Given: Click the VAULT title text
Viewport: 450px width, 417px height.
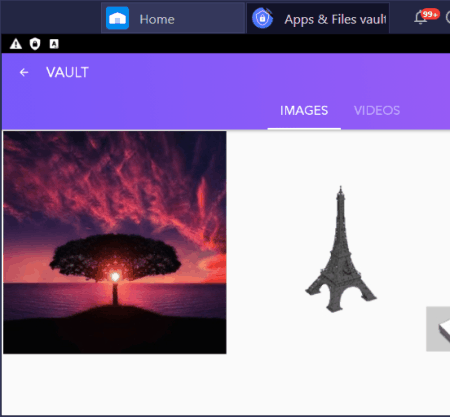Looking at the screenshot, I should coord(67,72).
